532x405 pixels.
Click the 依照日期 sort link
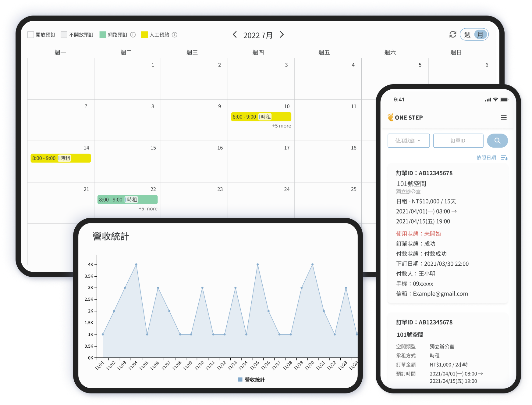point(486,158)
